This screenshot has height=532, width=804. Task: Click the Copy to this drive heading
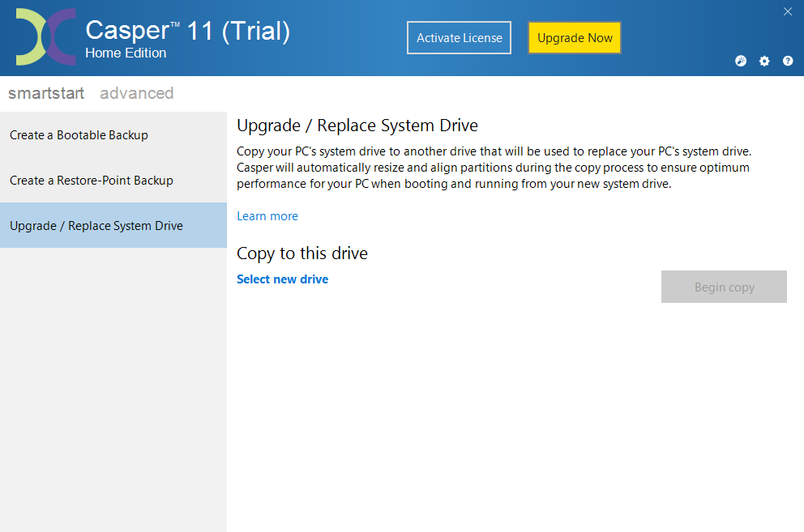tap(302, 253)
